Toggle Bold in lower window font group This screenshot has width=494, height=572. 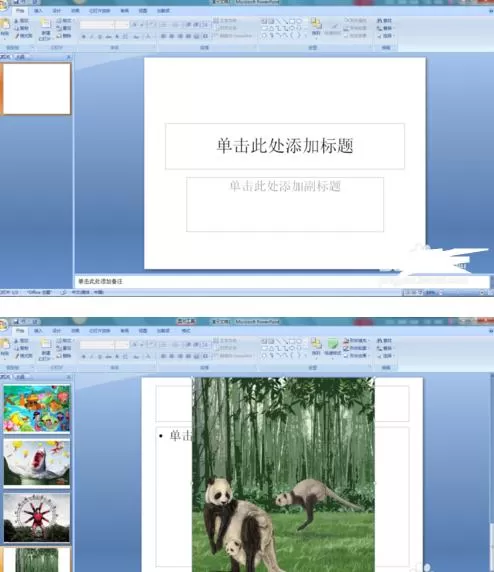pos(84,356)
